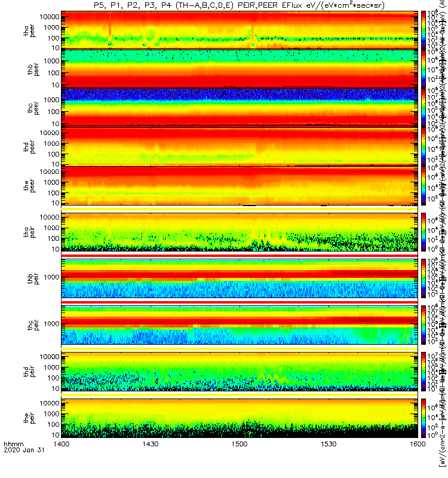The width and height of the screenshot is (448, 478).
Task: Click the color bar beside the thb peir panel
Action: click(x=424, y=278)
